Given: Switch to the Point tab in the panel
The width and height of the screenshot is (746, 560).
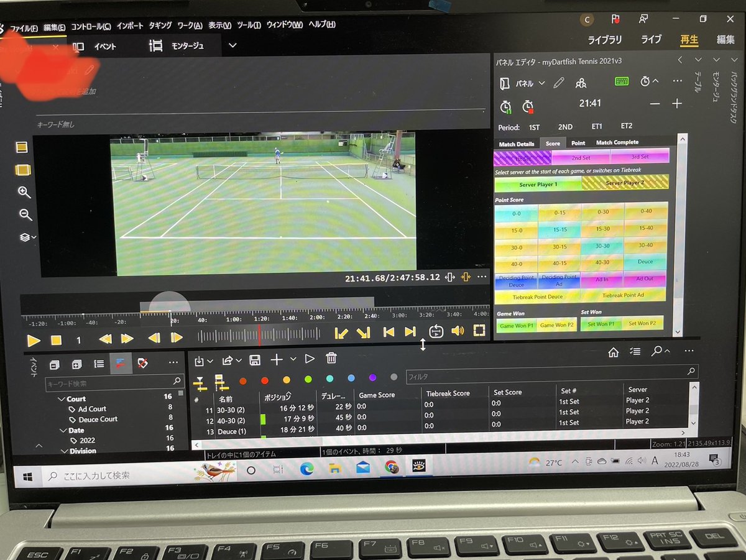Looking at the screenshot, I should pos(578,142).
